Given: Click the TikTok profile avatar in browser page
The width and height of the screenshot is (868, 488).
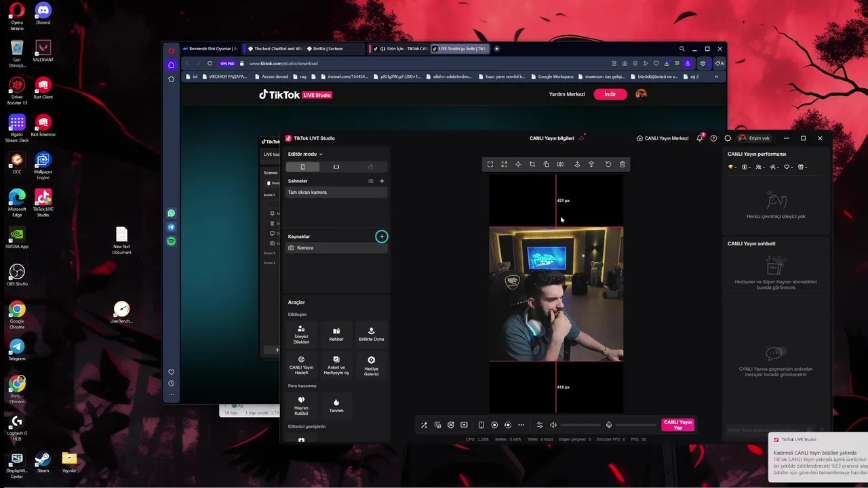Looking at the screenshot, I should tap(641, 94).
